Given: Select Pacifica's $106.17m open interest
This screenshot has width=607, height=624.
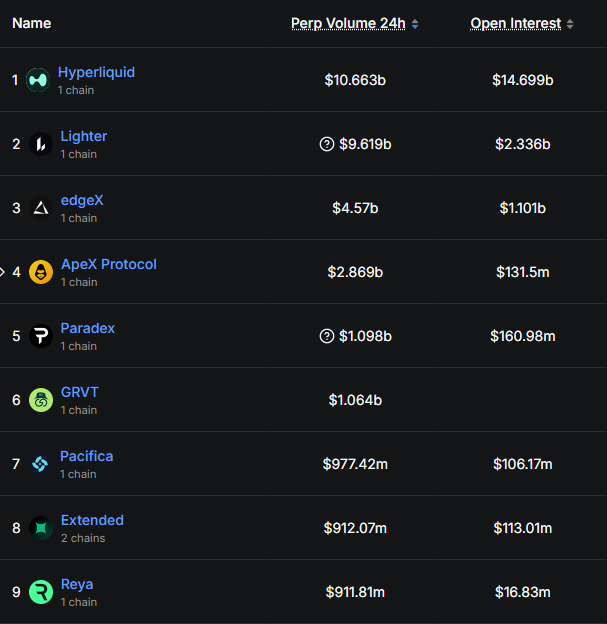Looking at the screenshot, I should tap(523, 464).
